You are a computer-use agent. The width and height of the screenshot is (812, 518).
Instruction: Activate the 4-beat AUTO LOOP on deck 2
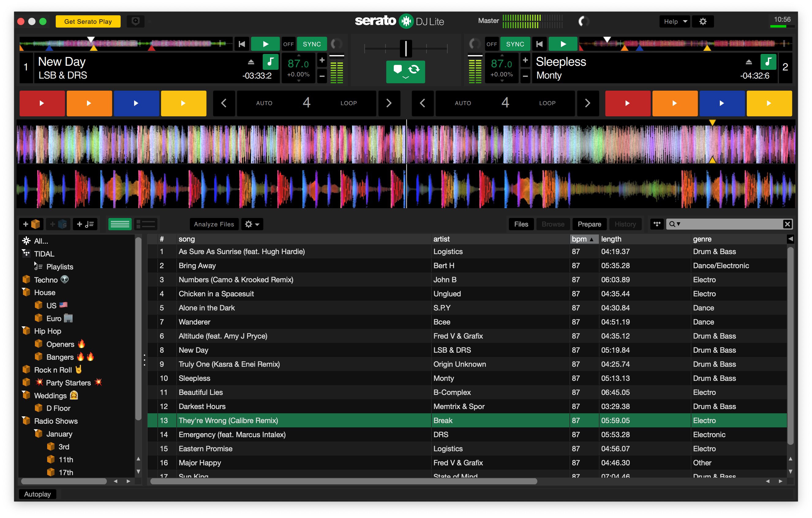click(505, 103)
